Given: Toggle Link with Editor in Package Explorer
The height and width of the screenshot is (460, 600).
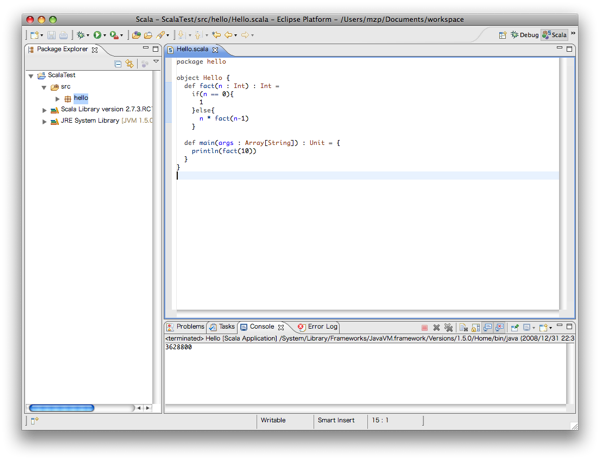Looking at the screenshot, I should [130, 64].
